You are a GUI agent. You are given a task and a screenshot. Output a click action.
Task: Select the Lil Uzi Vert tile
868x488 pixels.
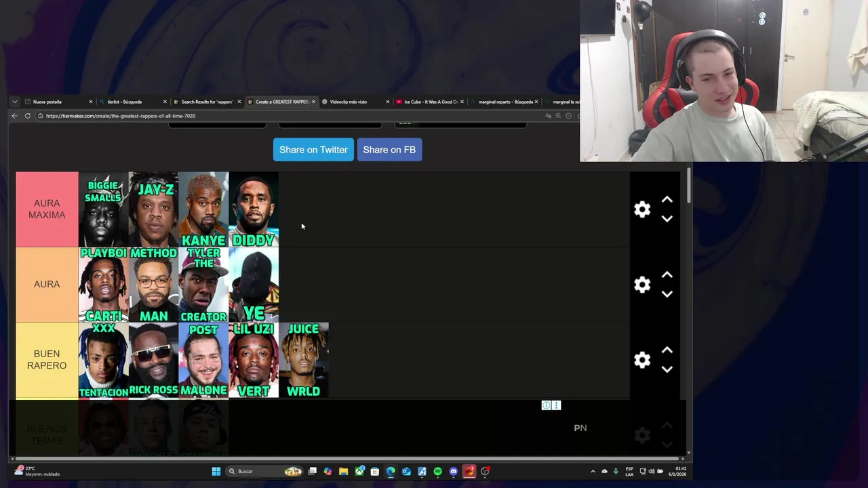pos(254,360)
